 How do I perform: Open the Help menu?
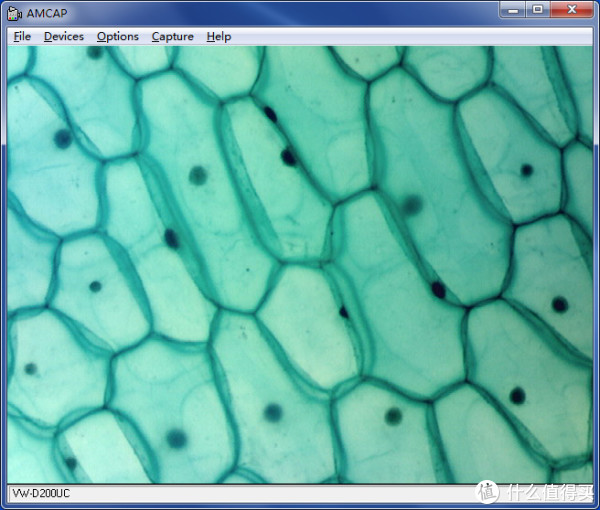(x=219, y=37)
